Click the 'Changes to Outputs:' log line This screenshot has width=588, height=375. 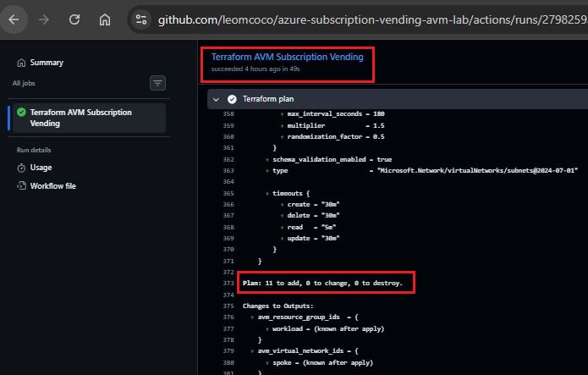coord(278,306)
